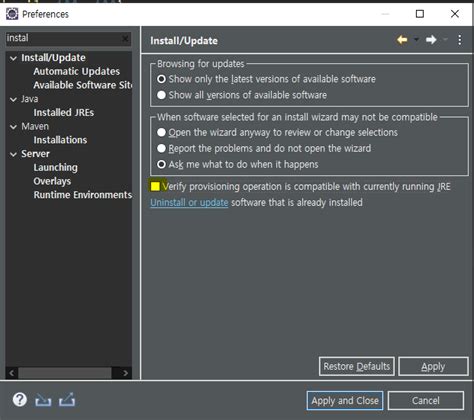
Task: Click the yellow back navigation arrow
Action: coord(402,40)
